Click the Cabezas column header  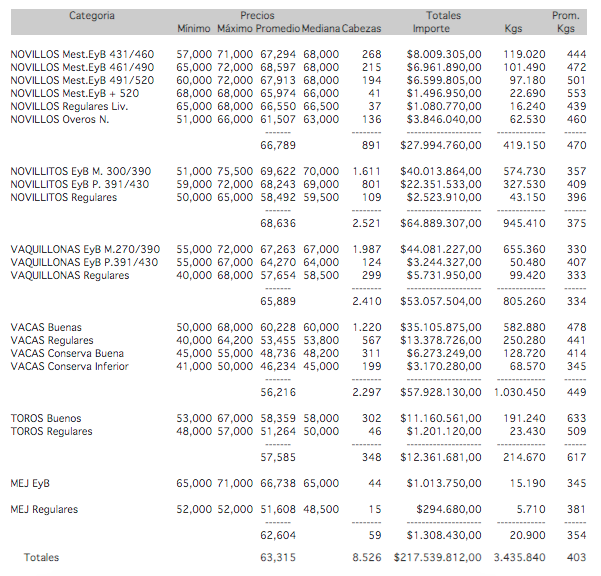[x=361, y=29]
